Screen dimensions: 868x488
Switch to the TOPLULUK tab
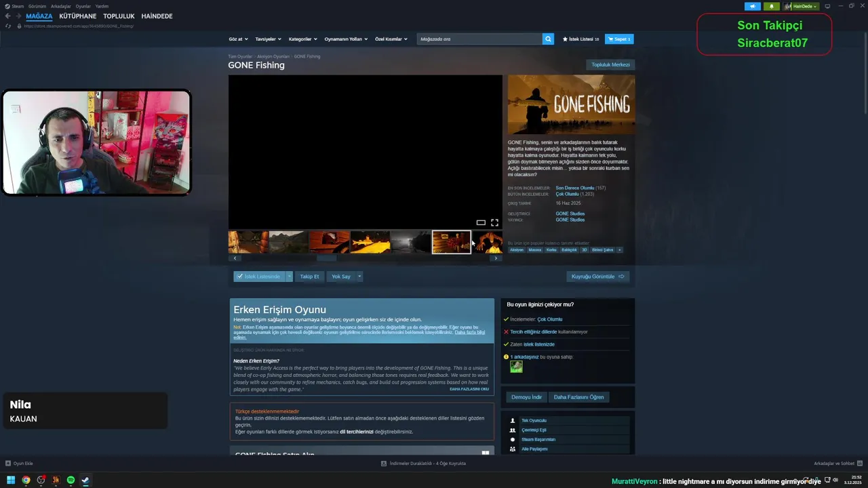pos(119,16)
